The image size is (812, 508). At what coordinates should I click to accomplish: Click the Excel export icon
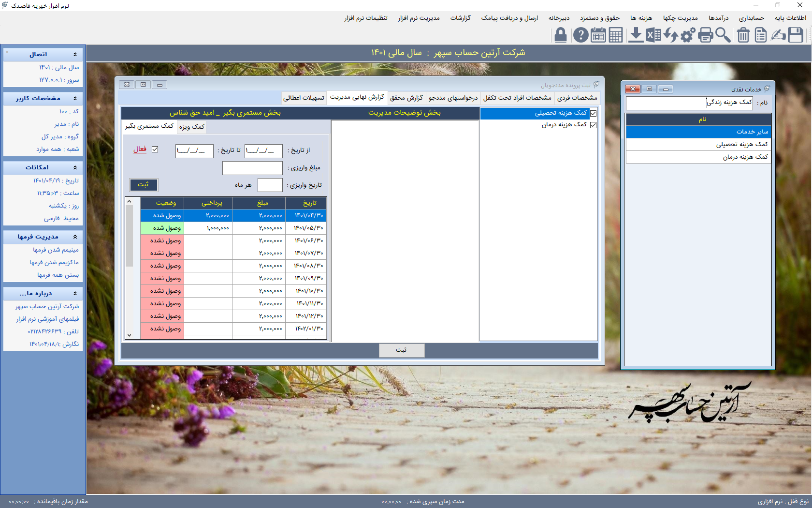point(653,35)
